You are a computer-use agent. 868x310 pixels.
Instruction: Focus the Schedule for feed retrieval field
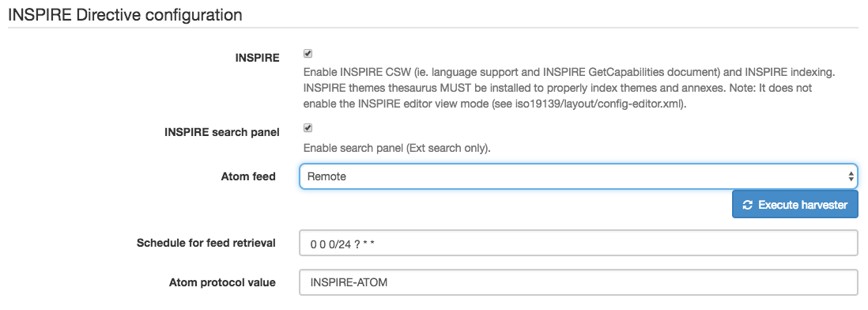pos(579,243)
